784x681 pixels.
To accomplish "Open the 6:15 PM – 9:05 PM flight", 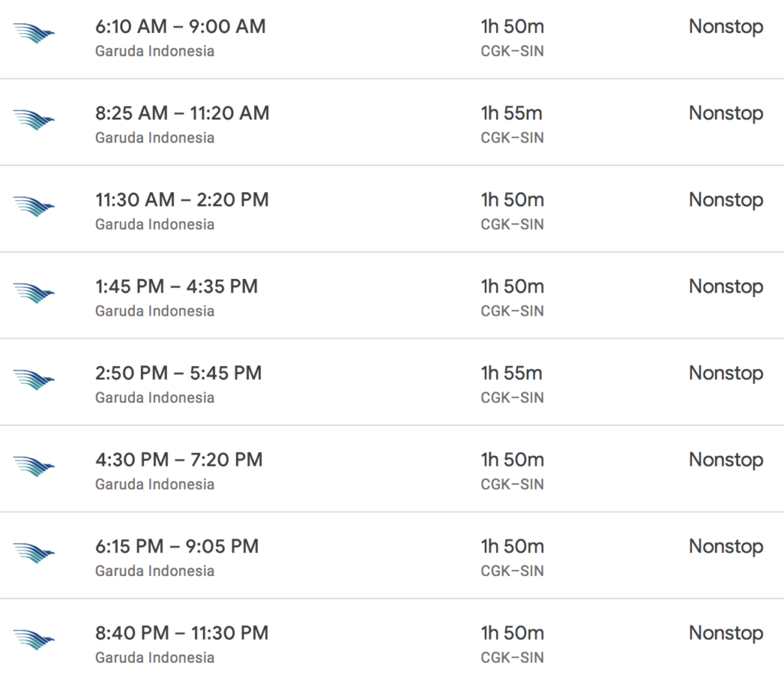I will point(177,546).
